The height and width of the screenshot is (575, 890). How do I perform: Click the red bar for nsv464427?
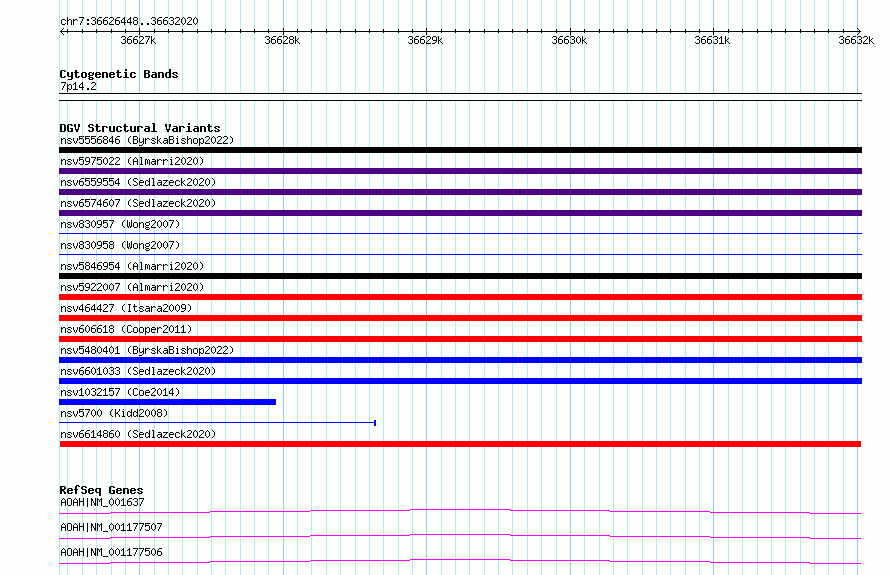pos(460,318)
